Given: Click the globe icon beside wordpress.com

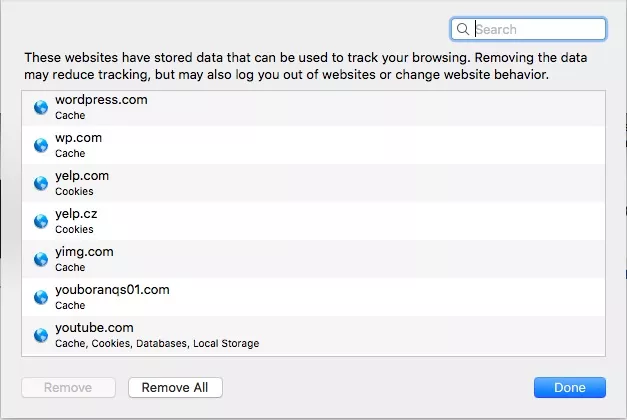Looking at the screenshot, I should pos(41,108).
